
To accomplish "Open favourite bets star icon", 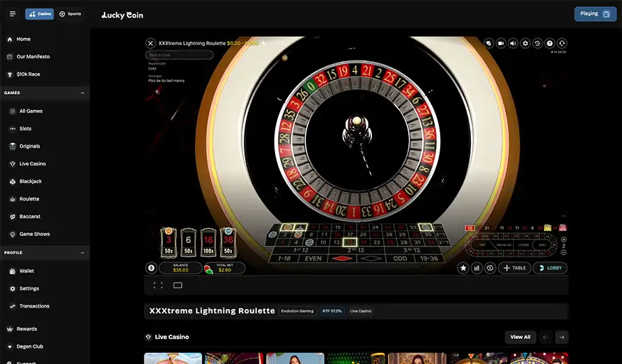I will click(x=463, y=268).
